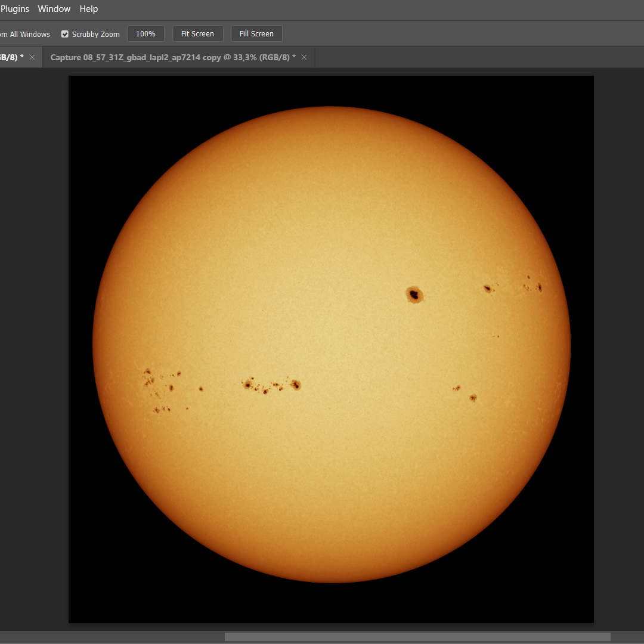Close the Capture 08_57_31Z copy tab

(x=304, y=57)
